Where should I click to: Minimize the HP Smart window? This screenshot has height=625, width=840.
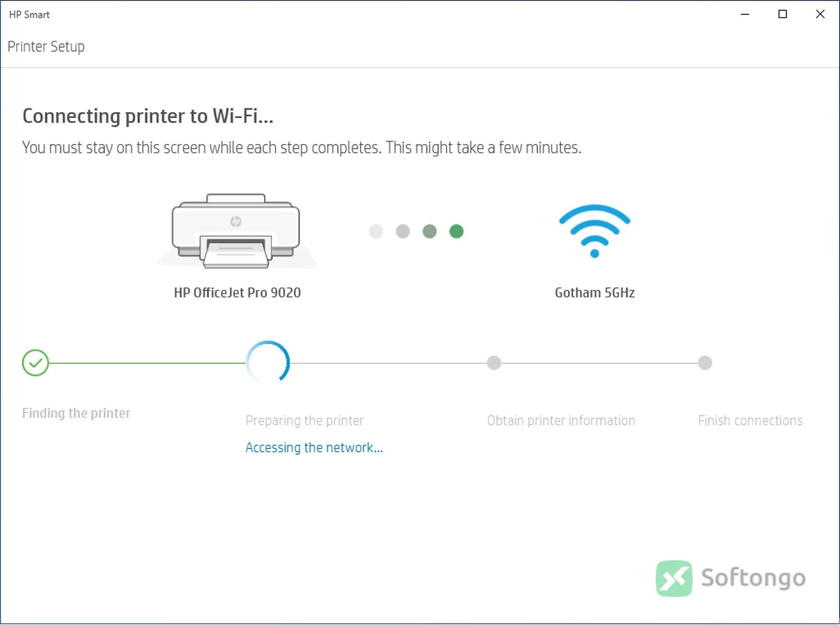[745, 14]
